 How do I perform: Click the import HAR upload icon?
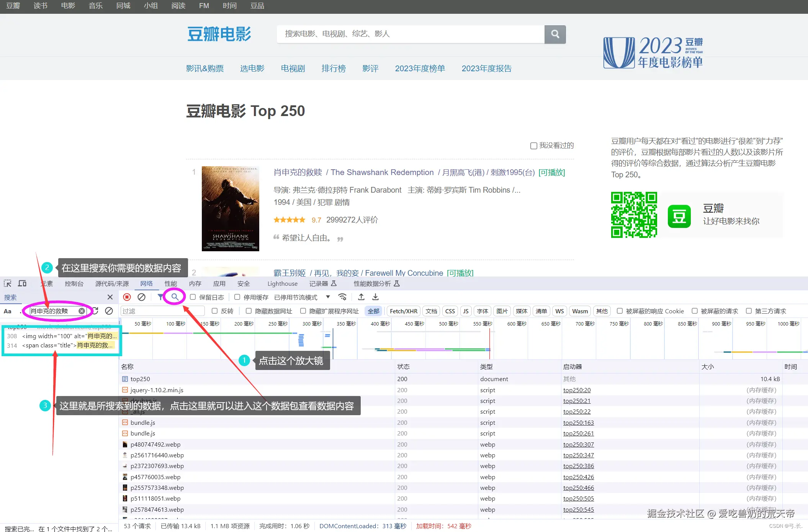pos(361,297)
